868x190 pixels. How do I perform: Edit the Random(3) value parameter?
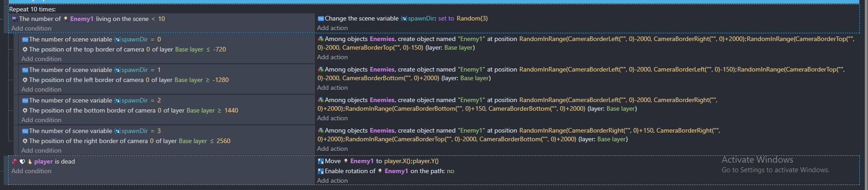point(472,19)
